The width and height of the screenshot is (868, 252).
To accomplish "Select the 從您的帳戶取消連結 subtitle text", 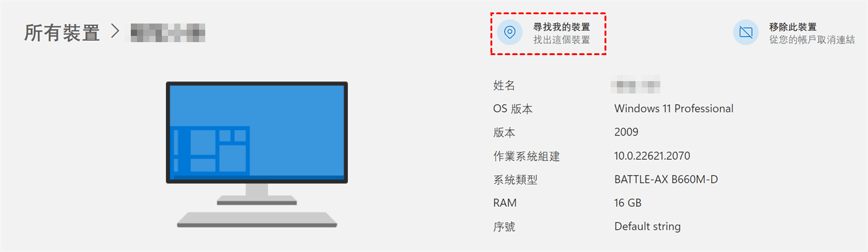I will coord(812,40).
